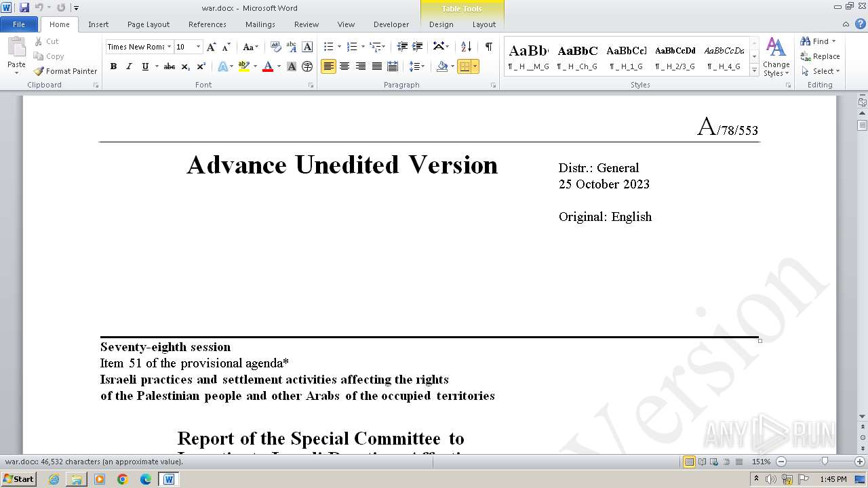This screenshot has height=488, width=868.
Task: Click the vertical scrollbar down arrow
Action: pyautogui.click(x=863, y=417)
